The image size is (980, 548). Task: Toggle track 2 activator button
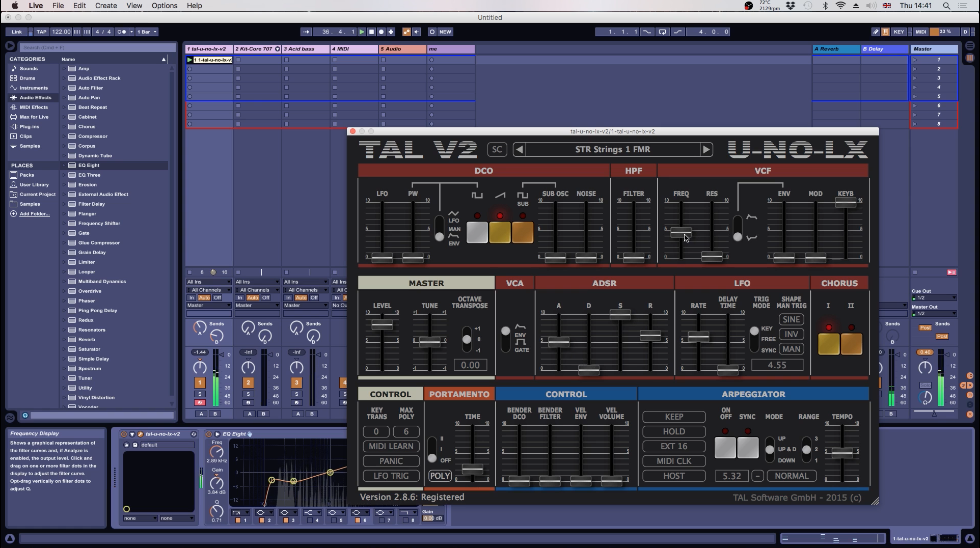248,382
